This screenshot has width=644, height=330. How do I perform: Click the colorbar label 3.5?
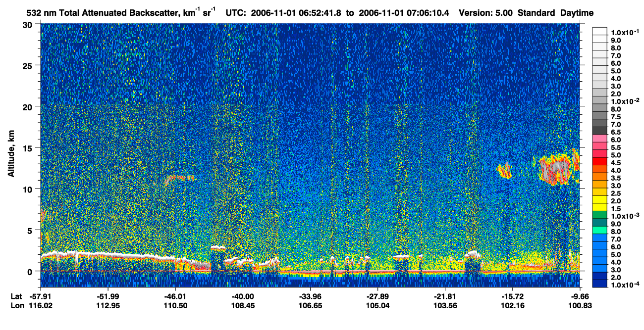[617, 179]
